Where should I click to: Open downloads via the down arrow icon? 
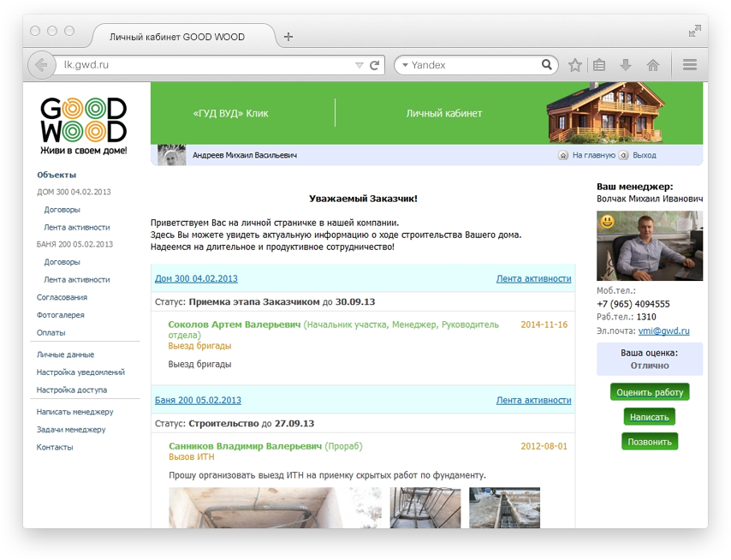(x=626, y=65)
